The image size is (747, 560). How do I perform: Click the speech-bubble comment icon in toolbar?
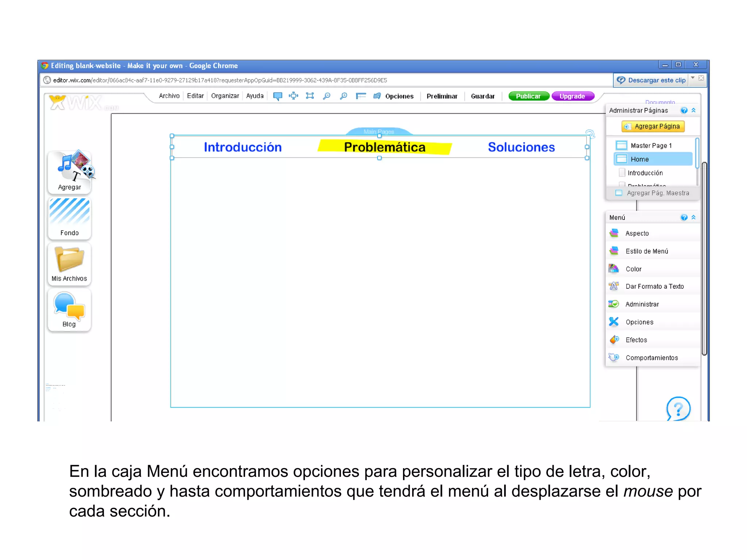point(278,96)
